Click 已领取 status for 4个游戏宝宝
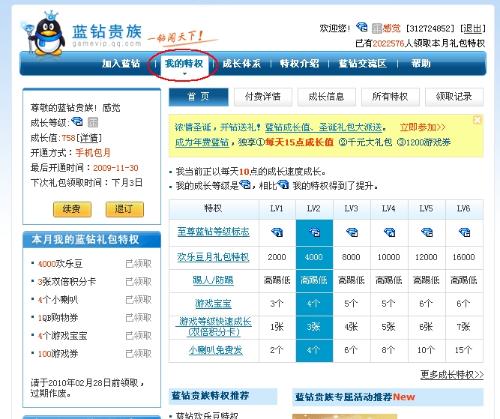 pyautogui.click(x=138, y=336)
